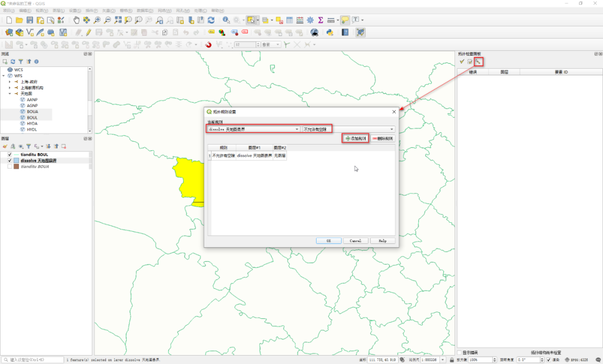Open a project via the folder icon
The image size is (603, 364).
click(19, 20)
